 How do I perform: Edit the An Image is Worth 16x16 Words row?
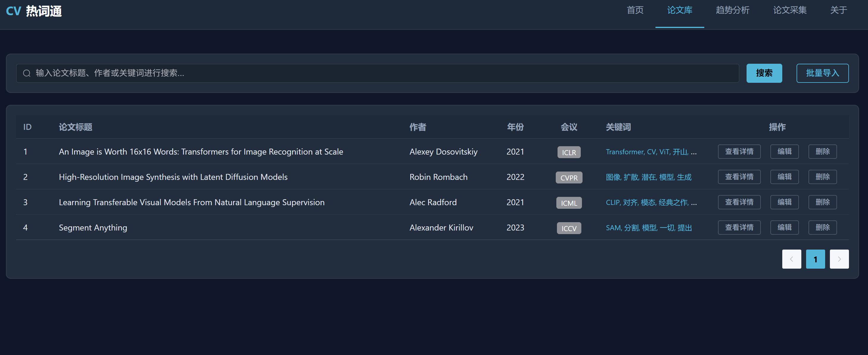click(x=784, y=152)
